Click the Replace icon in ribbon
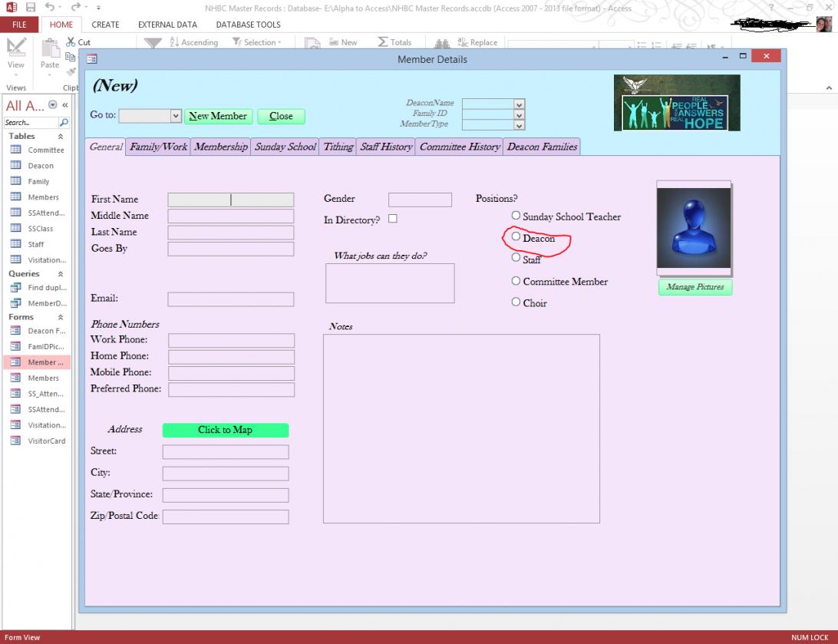Screen dimensions: 838x644 463,42
